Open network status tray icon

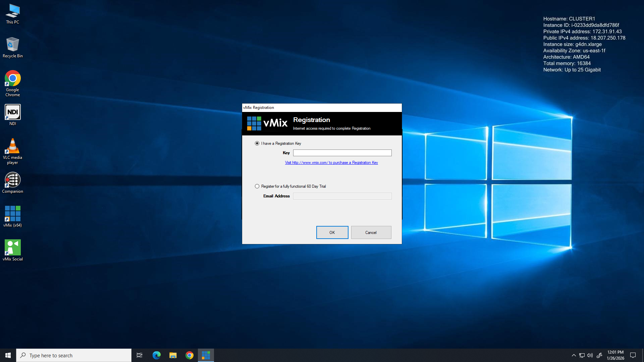point(582,355)
